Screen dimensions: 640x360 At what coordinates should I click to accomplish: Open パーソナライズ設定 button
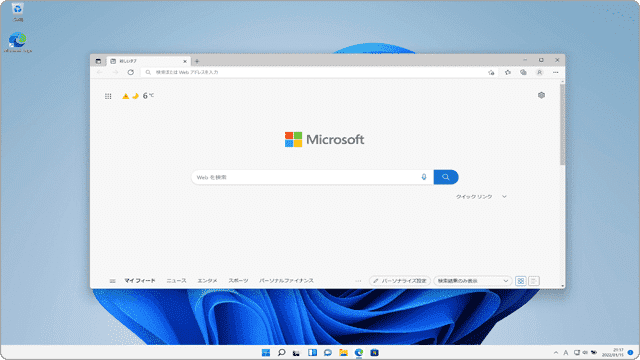tap(400, 281)
